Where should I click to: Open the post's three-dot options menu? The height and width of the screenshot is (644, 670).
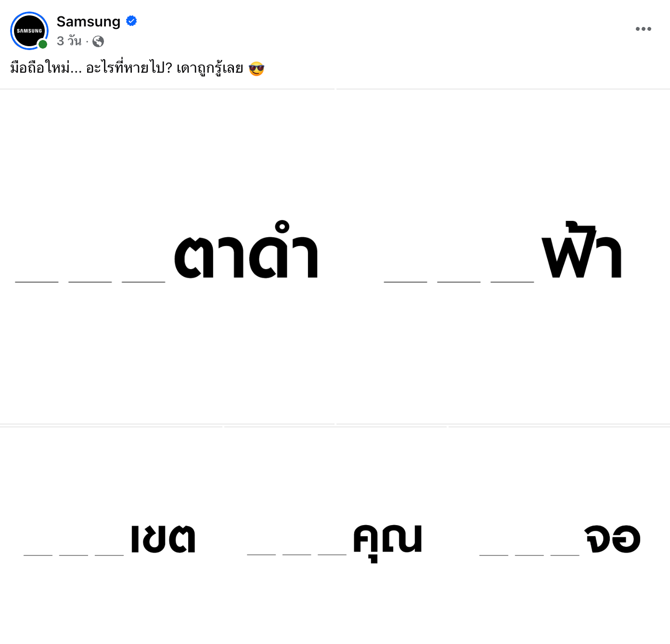click(x=643, y=29)
